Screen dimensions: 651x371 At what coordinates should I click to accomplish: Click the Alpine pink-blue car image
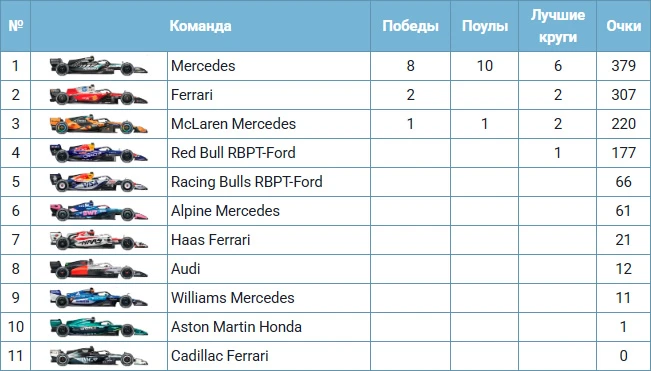coord(98,211)
